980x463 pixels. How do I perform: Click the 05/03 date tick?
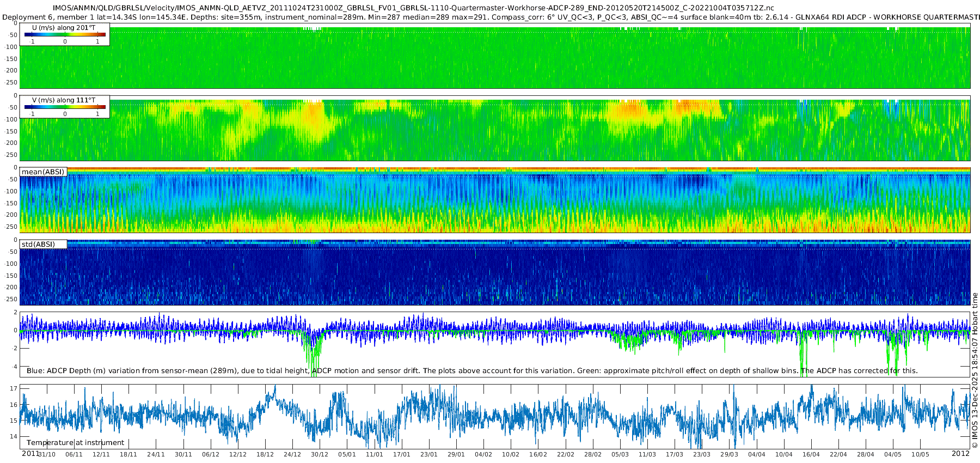point(620,454)
